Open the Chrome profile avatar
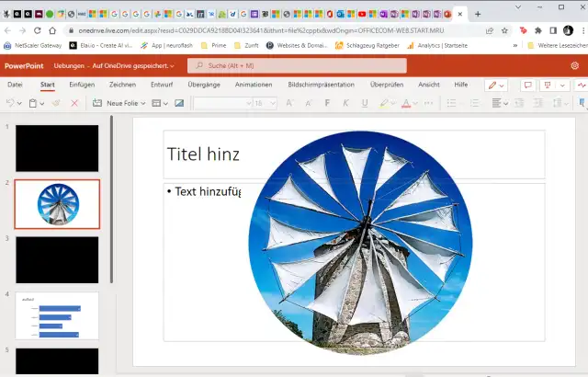Viewport: 588px width, 377px height. tap(568, 30)
